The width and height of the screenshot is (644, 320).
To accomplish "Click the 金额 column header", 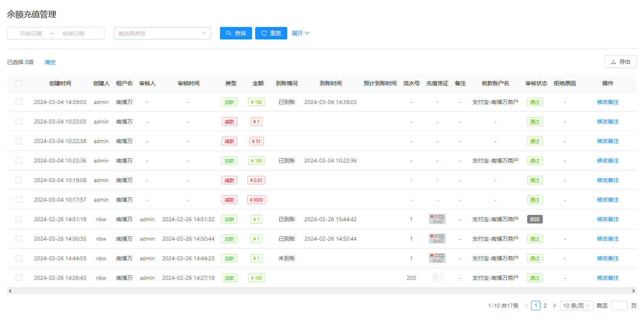I will [x=258, y=83].
